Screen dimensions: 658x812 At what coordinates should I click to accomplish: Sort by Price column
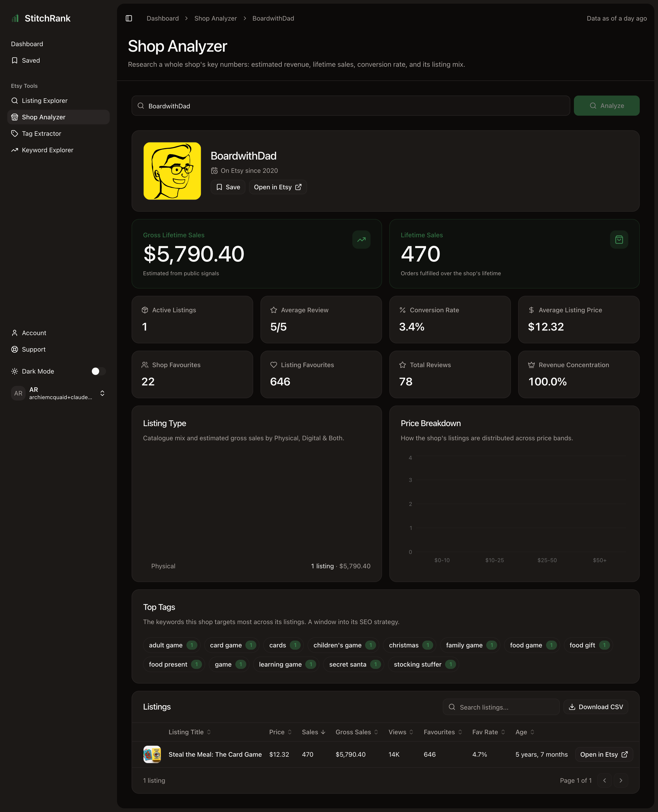click(x=281, y=732)
